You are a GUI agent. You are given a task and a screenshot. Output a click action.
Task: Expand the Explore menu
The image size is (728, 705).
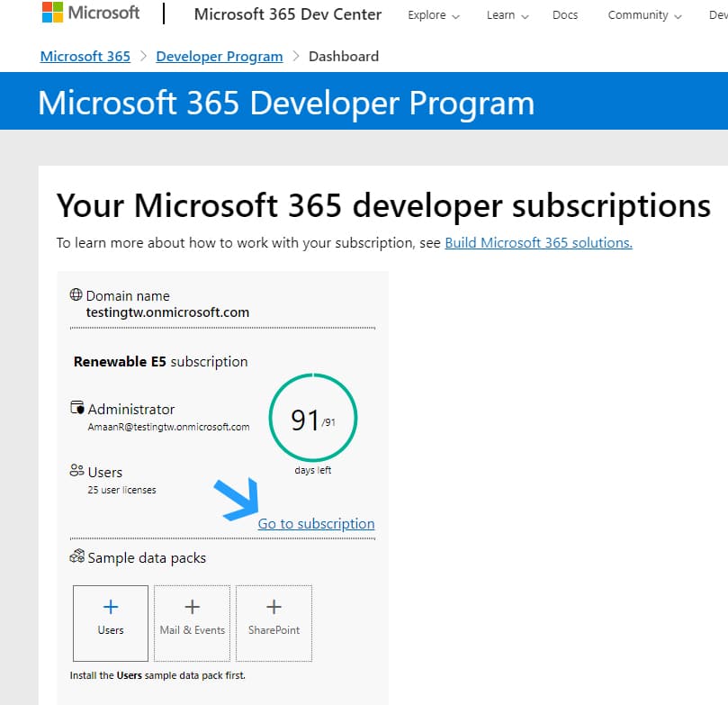click(x=433, y=15)
